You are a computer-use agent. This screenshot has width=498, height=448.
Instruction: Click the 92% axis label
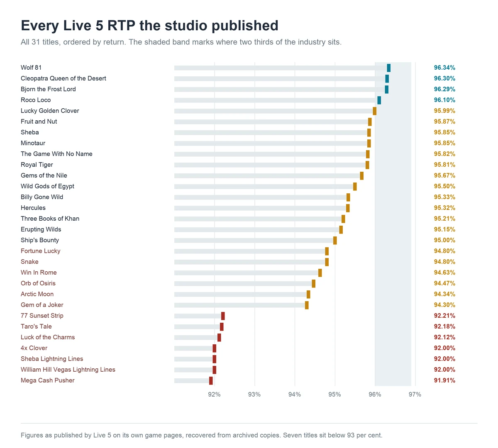(214, 394)
